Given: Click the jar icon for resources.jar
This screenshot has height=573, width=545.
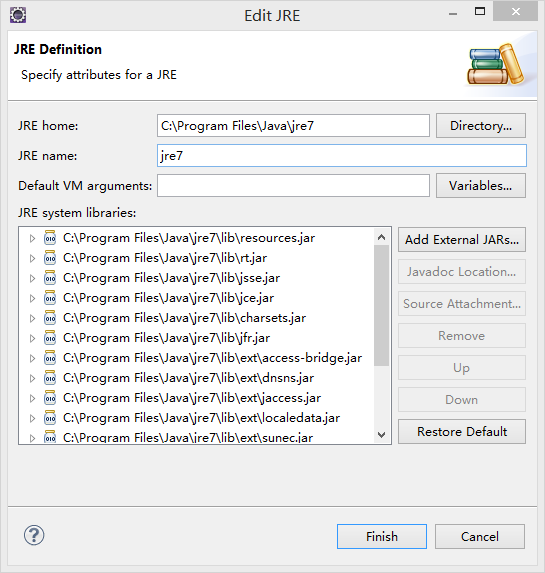Looking at the screenshot, I should click(x=50, y=238).
